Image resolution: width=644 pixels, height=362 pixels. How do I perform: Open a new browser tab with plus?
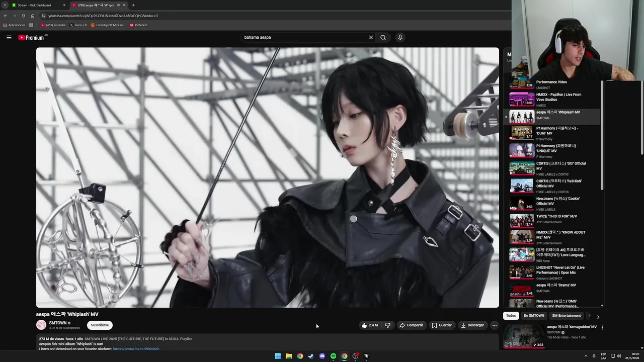[133, 5]
